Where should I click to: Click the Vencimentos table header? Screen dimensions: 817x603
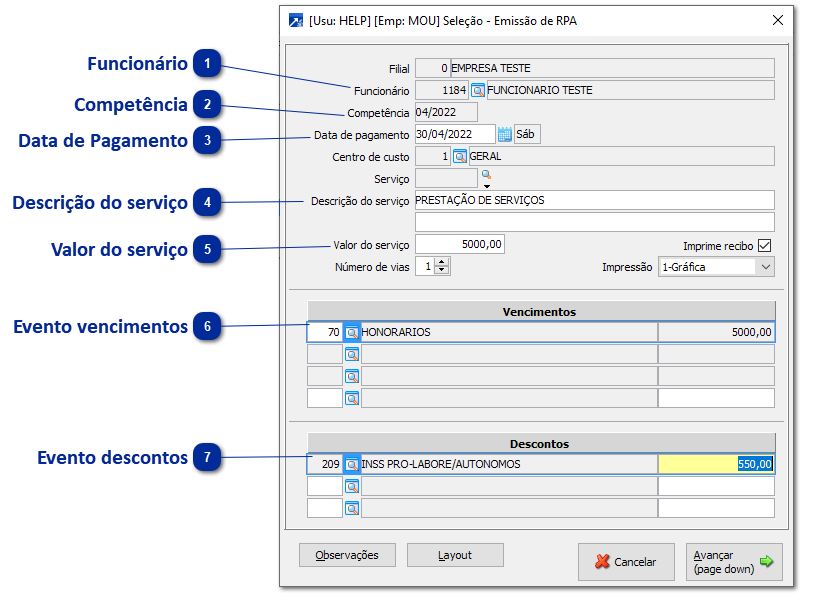pos(541,312)
